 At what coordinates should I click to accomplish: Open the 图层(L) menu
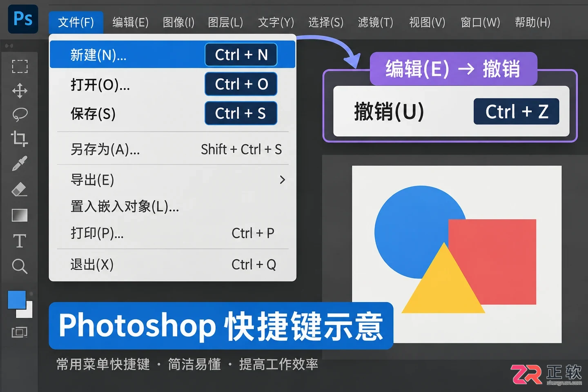coord(225,22)
